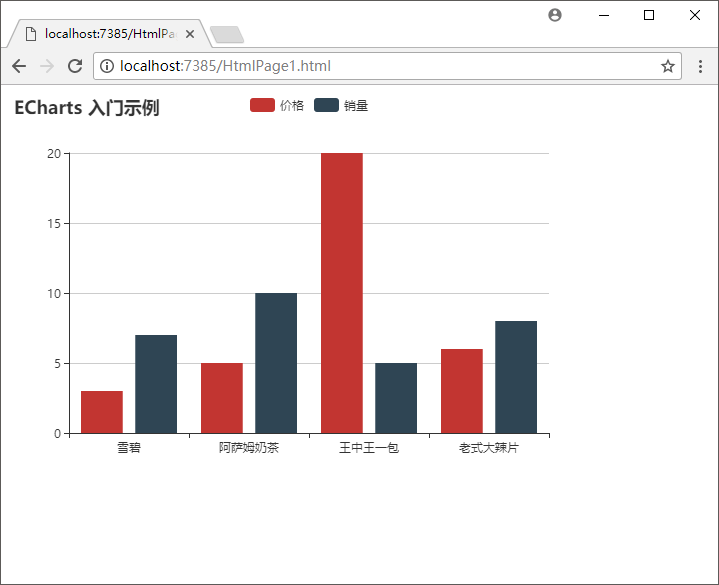Image resolution: width=719 pixels, height=585 pixels.
Task: Focus the address bar URL field
Action: coord(387,66)
